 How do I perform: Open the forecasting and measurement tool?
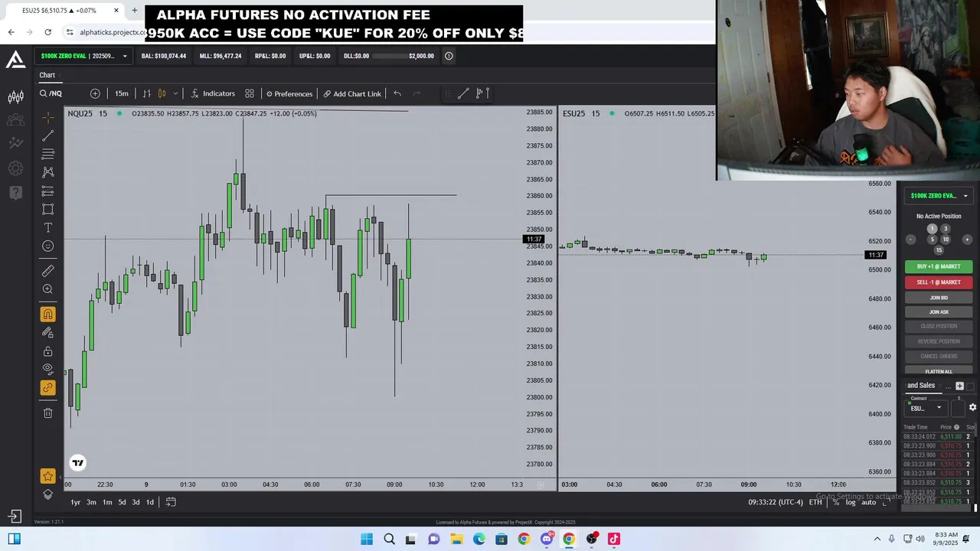point(47,191)
